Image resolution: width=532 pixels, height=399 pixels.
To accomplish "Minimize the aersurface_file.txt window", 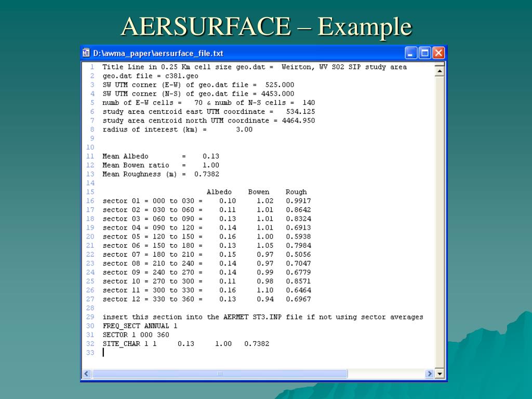I will [410, 54].
